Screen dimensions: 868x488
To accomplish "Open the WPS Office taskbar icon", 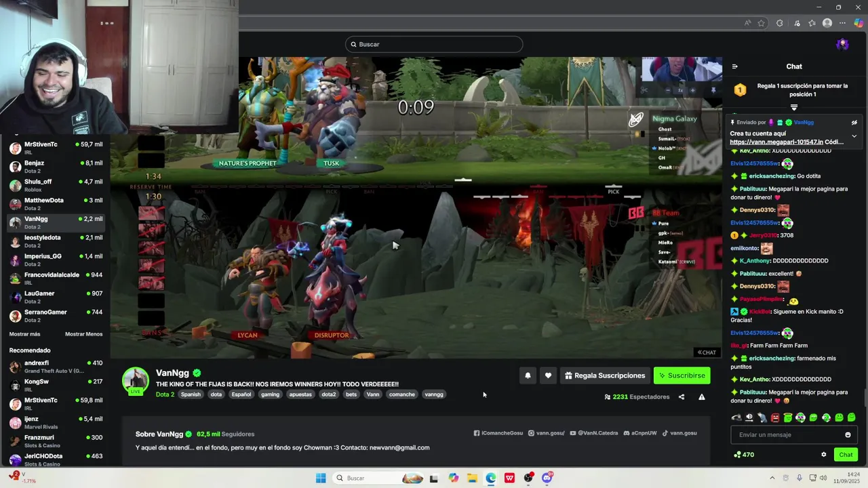I will (x=509, y=478).
